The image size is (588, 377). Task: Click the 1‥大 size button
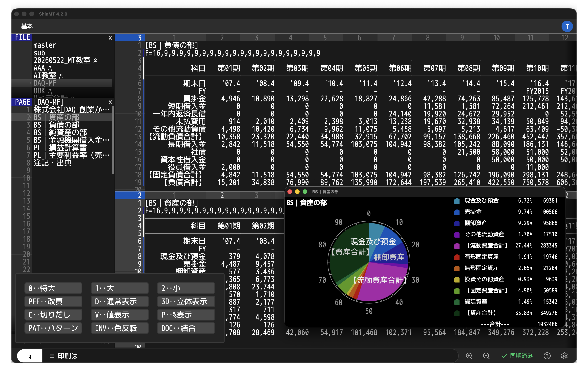tap(120, 288)
